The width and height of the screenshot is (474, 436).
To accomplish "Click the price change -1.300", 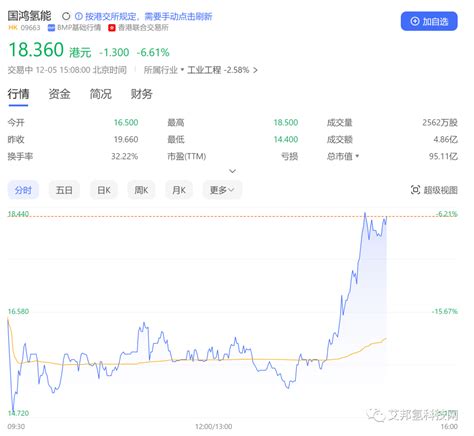I will (114, 52).
